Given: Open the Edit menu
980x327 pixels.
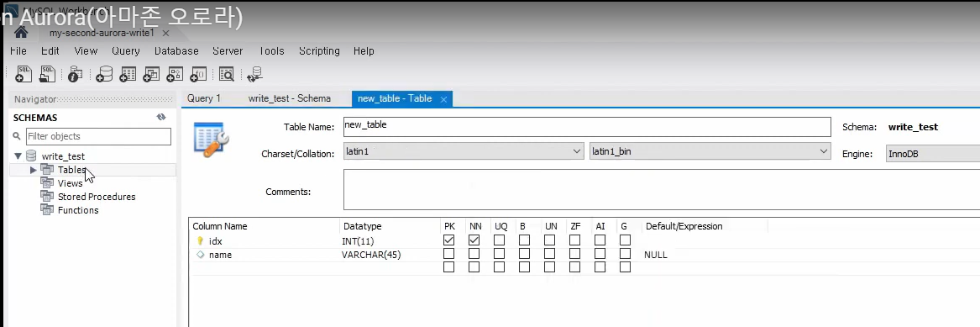Looking at the screenshot, I should pos(50,51).
